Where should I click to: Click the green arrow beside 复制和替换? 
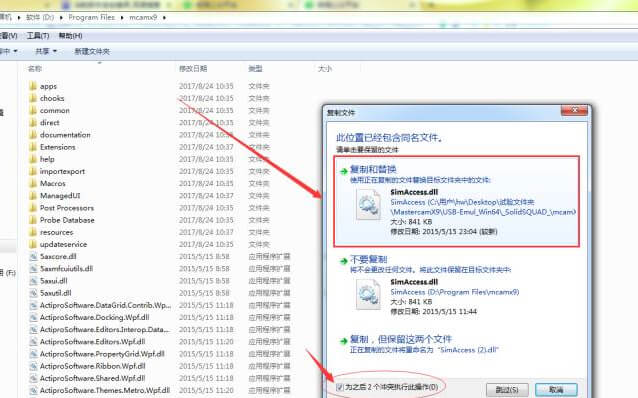(x=344, y=171)
